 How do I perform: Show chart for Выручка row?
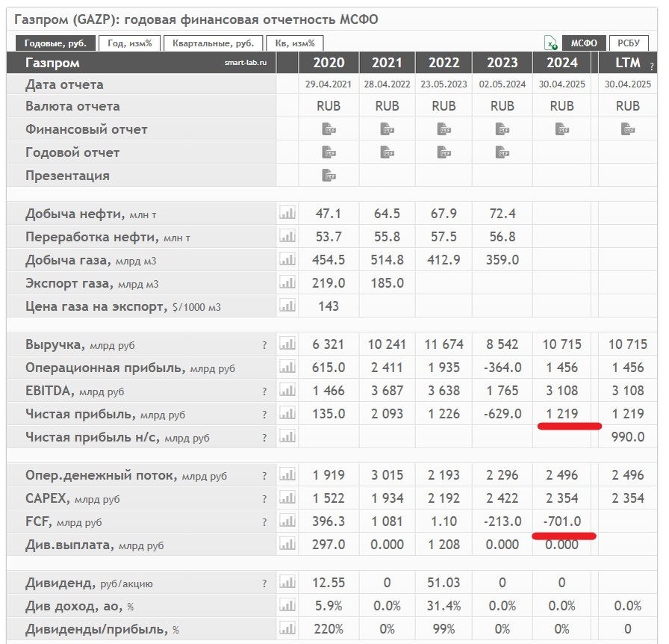[287, 344]
